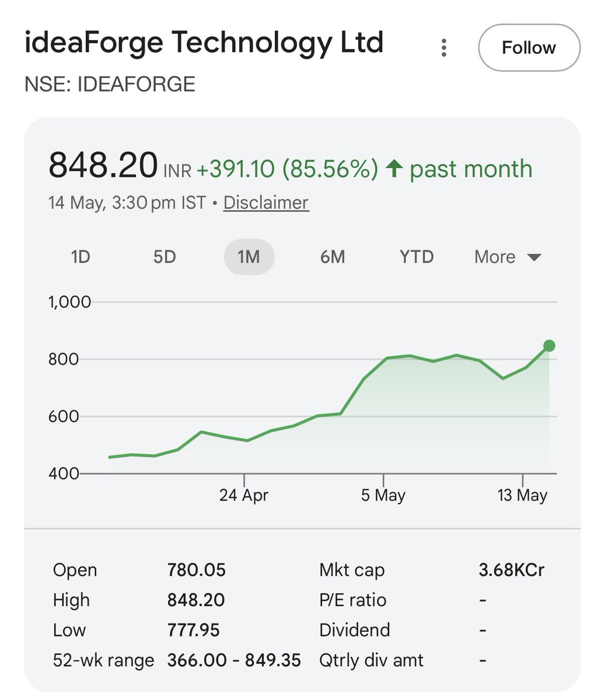
Task: Click the Dividend label
Action: coord(355,631)
